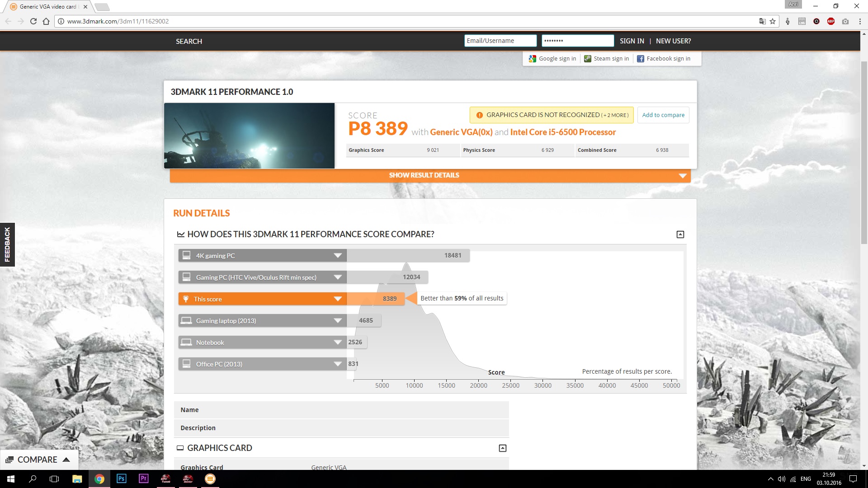Open the Gaming laptop (2013) dropdown
Screen dimensions: 868x488
337,321
